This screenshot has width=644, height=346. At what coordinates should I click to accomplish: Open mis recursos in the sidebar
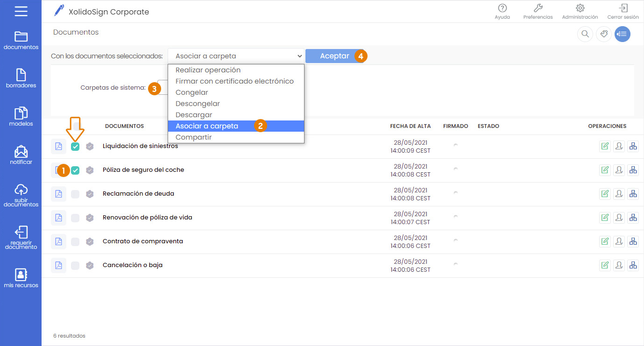21,278
